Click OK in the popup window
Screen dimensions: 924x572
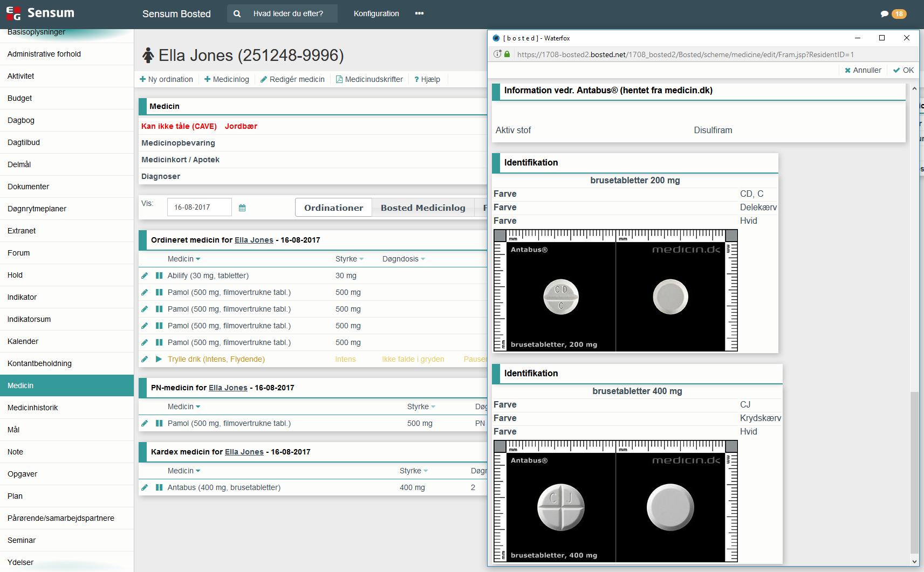coord(904,70)
